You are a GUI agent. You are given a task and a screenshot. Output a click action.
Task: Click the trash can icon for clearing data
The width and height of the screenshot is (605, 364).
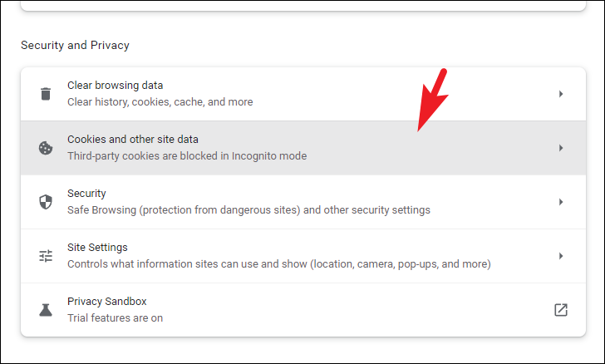[46, 94]
